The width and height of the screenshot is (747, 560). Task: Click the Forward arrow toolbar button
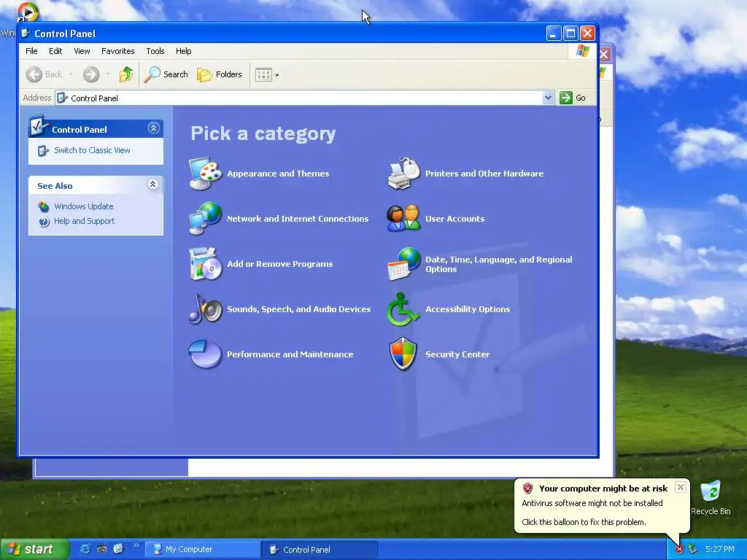pyautogui.click(x=91, y=74)
